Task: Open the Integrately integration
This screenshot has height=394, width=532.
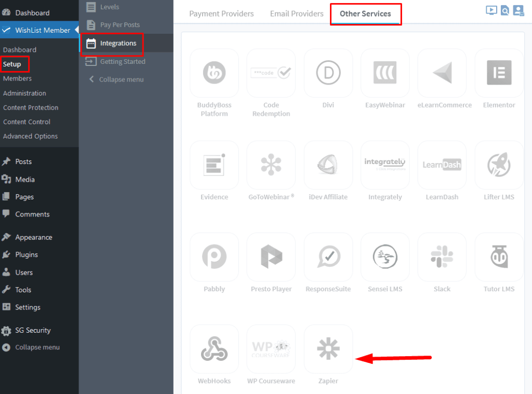Action: (x=385, y=165)
